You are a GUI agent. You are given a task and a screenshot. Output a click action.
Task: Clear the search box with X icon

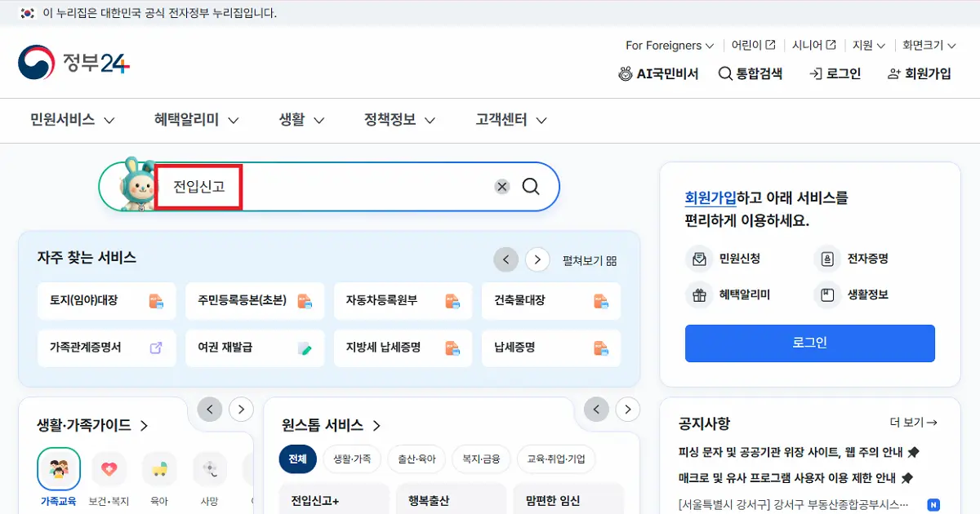click(502, 187)
